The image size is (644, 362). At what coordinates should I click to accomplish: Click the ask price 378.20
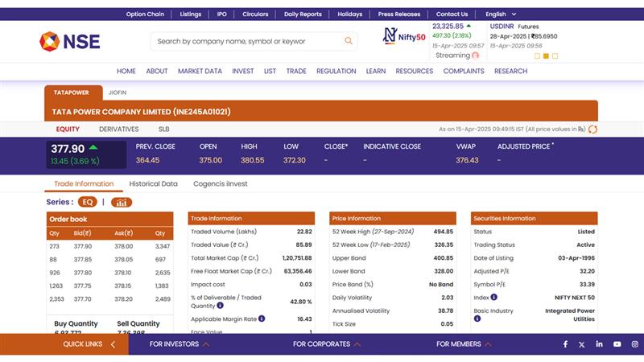point(123,298)
